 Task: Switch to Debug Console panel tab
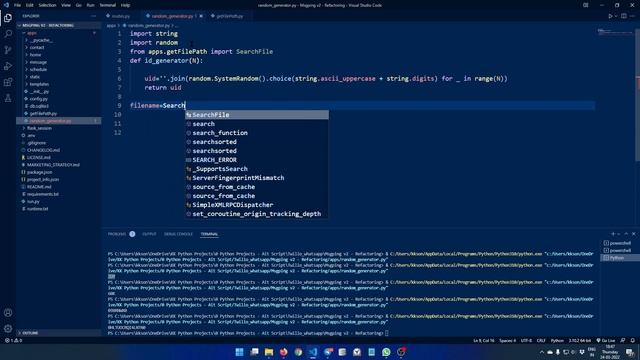click(x=178, y=234)
